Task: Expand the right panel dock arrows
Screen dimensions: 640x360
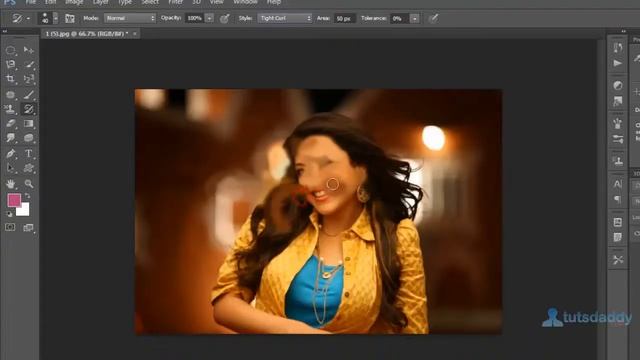Action: coord(623,31)
